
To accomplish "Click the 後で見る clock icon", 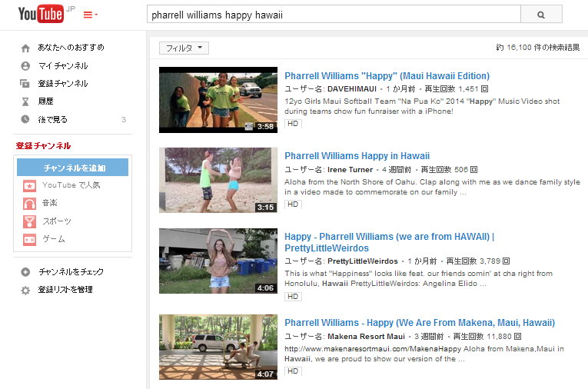I will 25,119.
